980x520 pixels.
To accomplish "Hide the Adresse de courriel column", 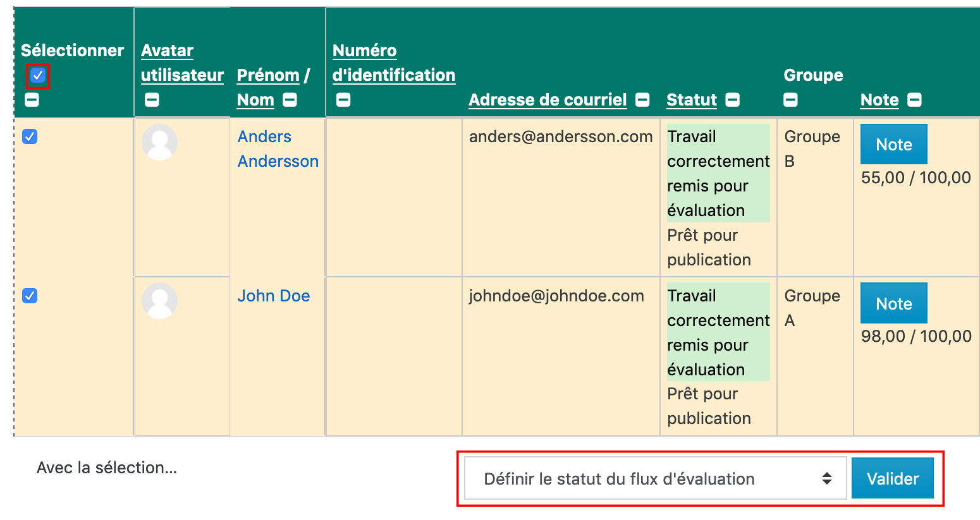I will point(642,100).
